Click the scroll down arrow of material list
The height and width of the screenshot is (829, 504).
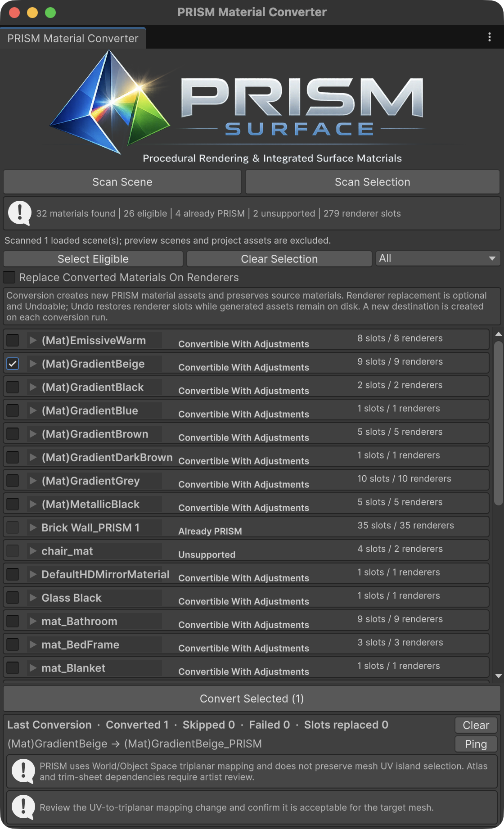(x=498, y=676)
